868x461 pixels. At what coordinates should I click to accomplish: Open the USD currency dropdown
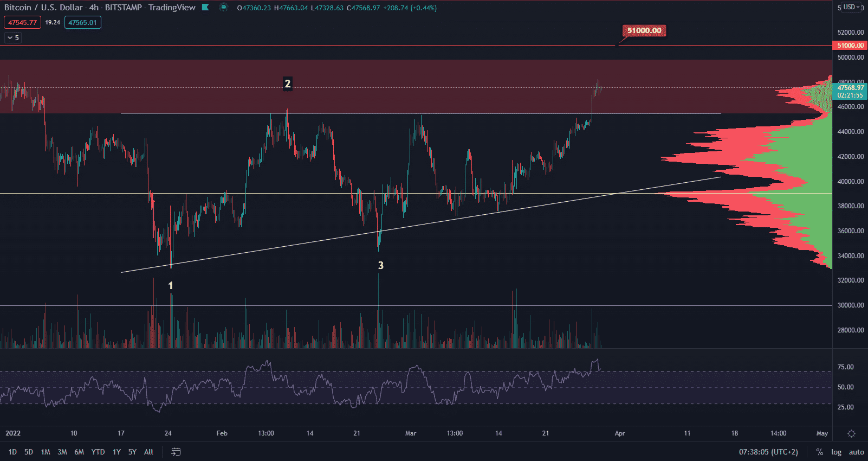[x=851, y=7]
